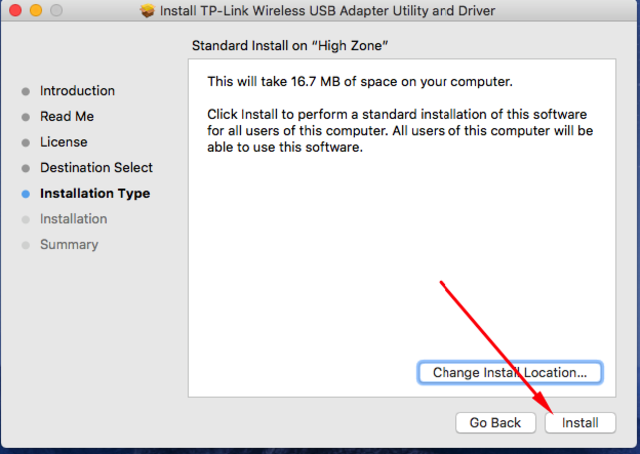Click the highlighted Installation Type step
The height and width of the screenshot is (454, 640).
95,193
